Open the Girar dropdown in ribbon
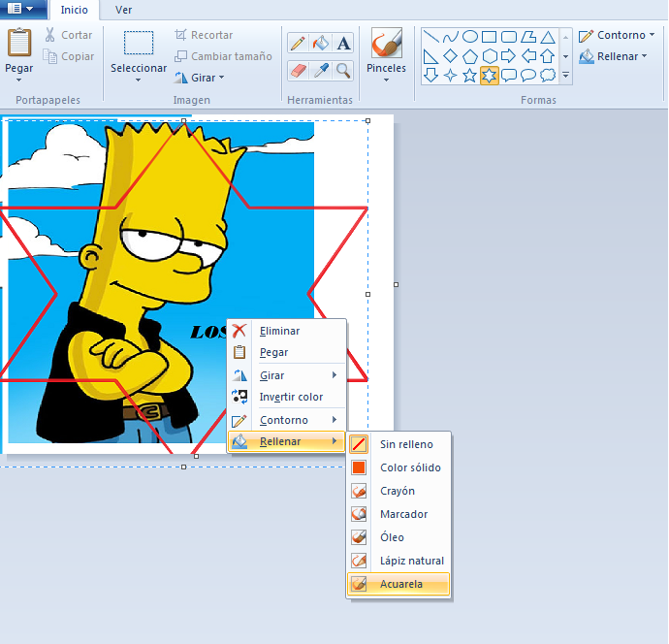This screenshot has width=669, height=644. pos(200,78)
